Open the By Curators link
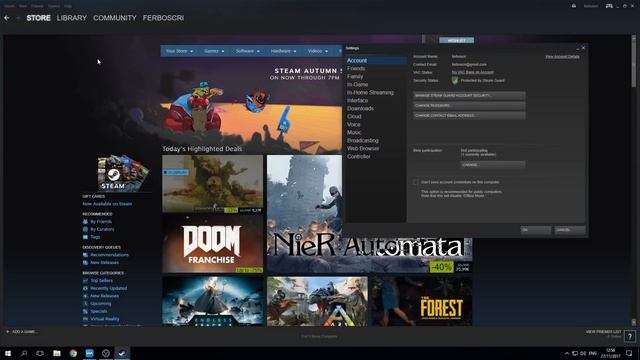 102,229
